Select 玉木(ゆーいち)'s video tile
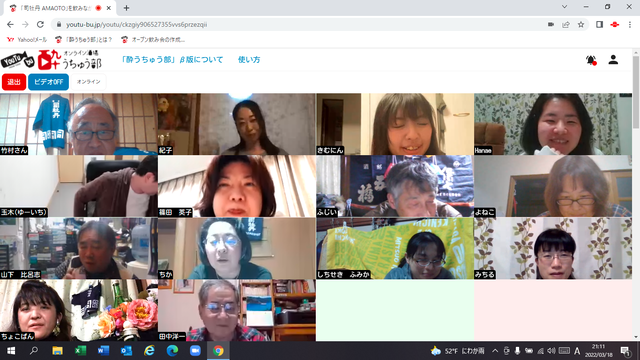 pos(79,186)
